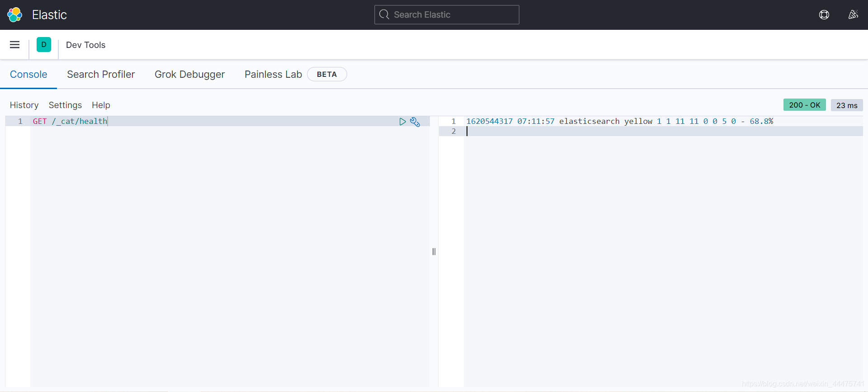
Task: Click the Elastic title text
Action: coord(49,14)
